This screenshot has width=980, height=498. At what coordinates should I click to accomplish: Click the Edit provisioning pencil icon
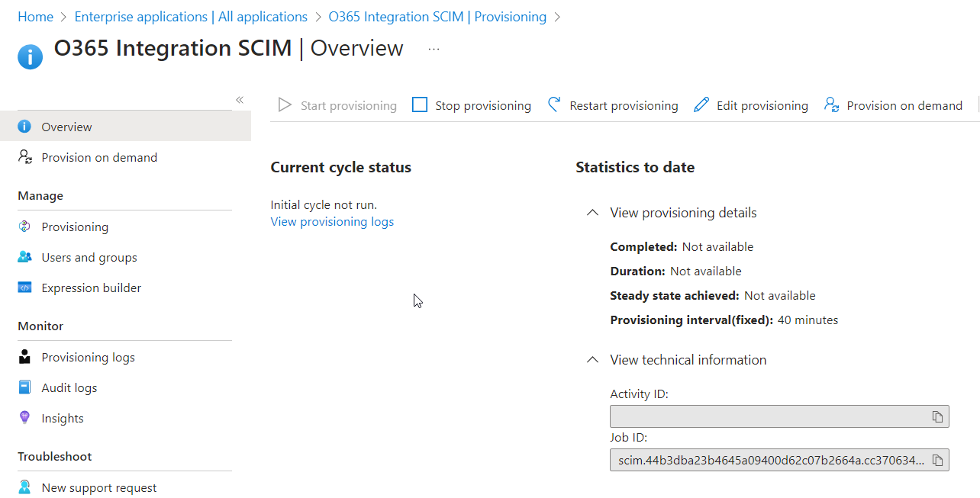tap(701, 105)
